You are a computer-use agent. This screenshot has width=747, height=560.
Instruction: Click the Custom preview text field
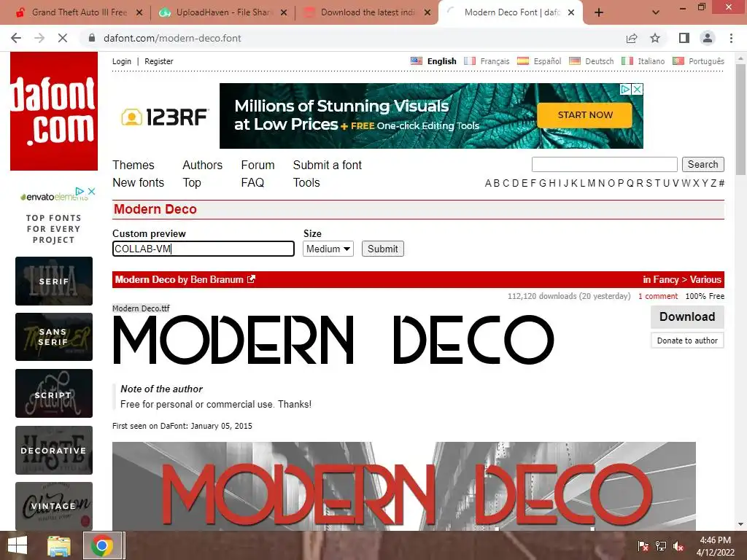tap(204, 249)
